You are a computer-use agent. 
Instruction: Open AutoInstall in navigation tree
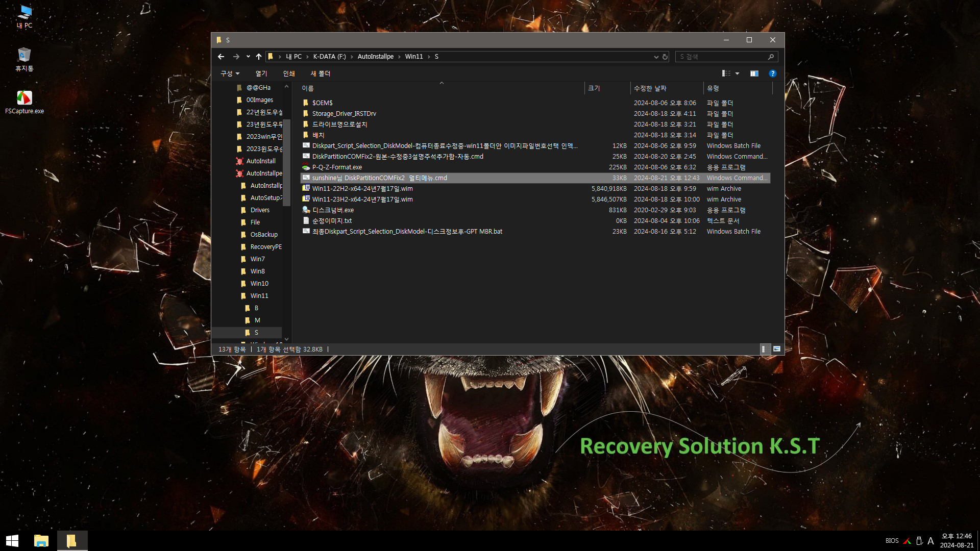click(261, 161)
